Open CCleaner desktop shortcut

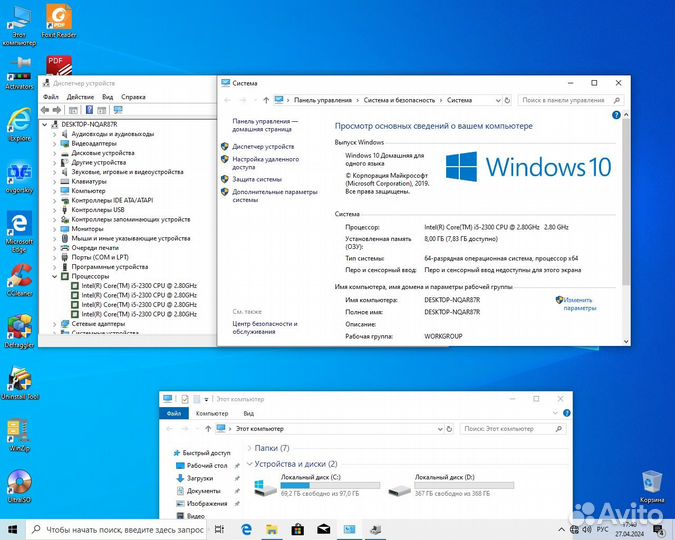(x=19, y=280)
